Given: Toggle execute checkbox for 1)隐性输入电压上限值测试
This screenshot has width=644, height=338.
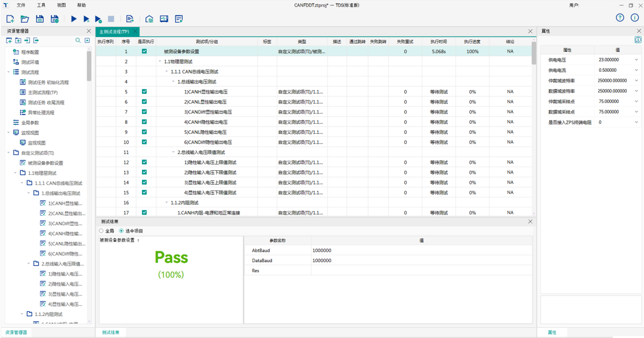Looking at the screenshot, I should coord(144,162).
